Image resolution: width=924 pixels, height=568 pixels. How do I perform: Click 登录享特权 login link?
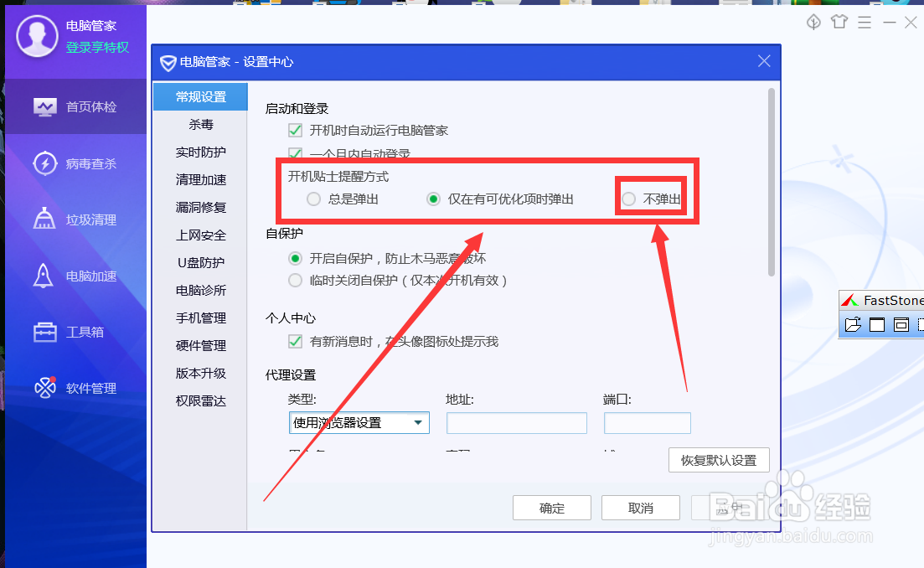tap(97, 47)
